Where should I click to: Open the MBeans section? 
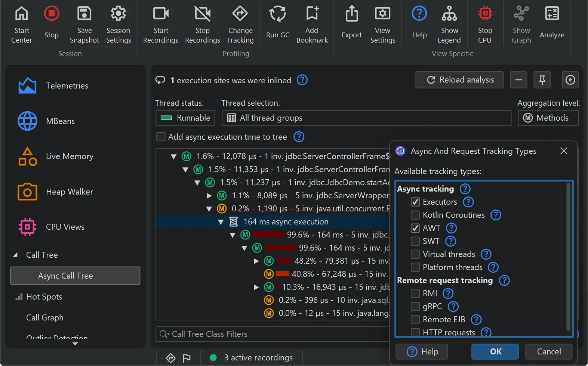pyautogui.click(x=46, y=121)
